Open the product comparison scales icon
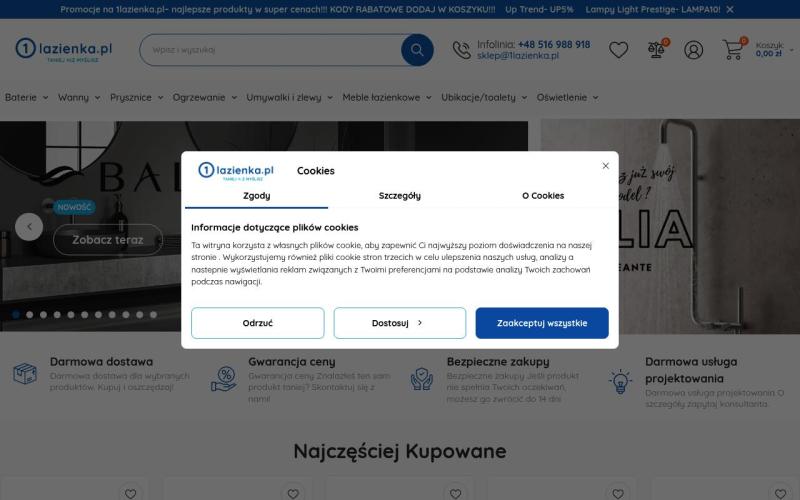Image resolution: width=800 pixels, height=500 pixels. pos(656,49)
